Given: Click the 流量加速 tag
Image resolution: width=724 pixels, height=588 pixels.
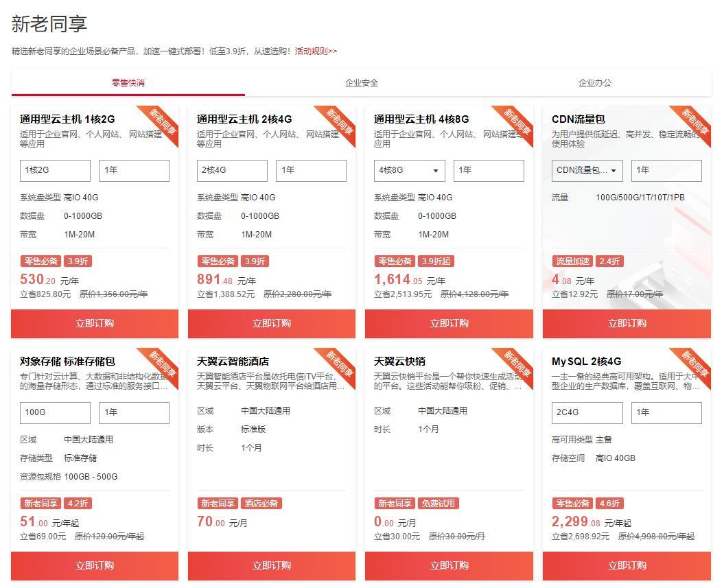Looking at the screenshot, I should pos(572,261).
